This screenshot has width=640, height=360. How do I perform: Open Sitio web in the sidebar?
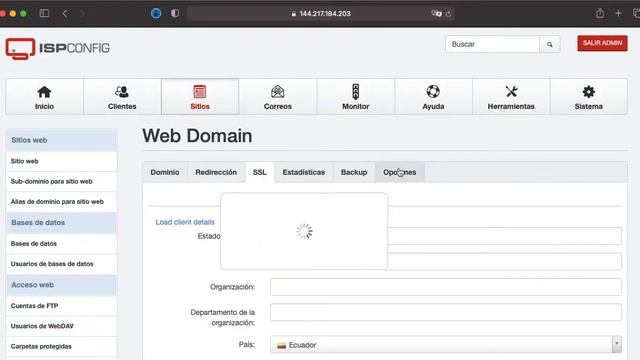[x=61, y=161]
